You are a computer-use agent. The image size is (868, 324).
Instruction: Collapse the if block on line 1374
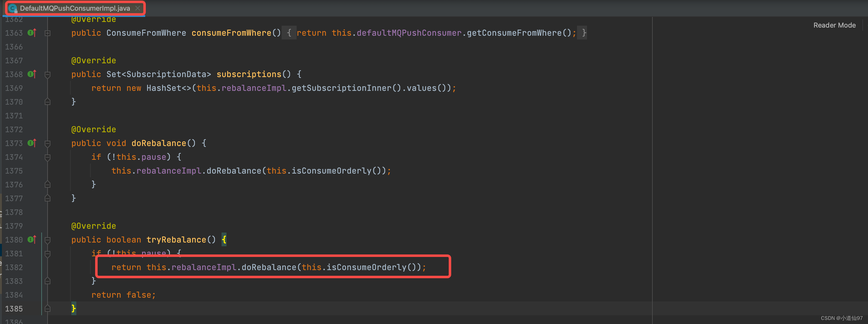click(x=48, y=157)
